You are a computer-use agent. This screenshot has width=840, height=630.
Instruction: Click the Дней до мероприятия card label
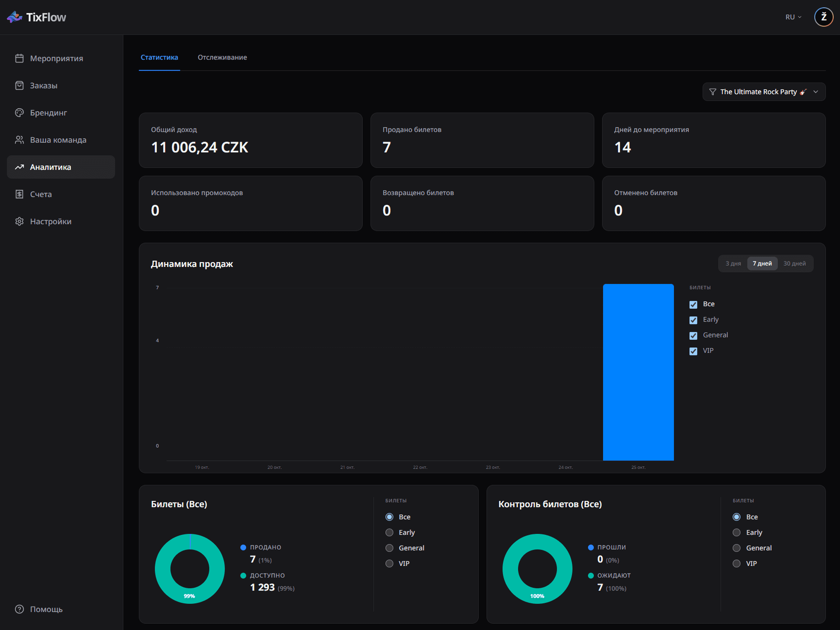tap(651, 130)
